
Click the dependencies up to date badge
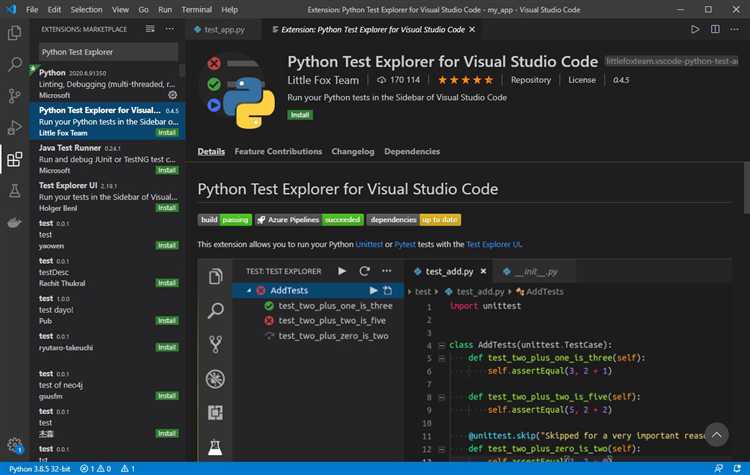point(414,220)
